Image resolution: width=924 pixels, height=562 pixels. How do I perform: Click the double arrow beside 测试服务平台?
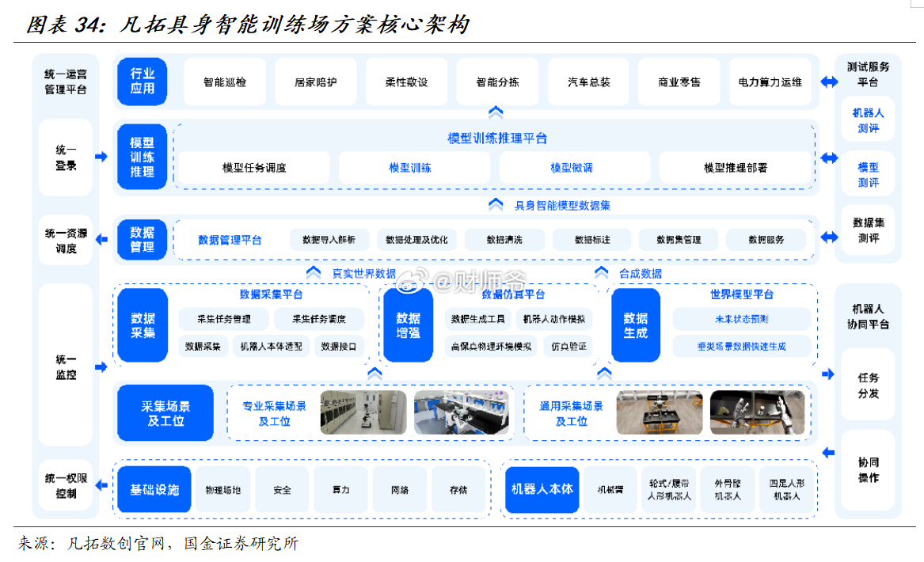coord(829,82)
